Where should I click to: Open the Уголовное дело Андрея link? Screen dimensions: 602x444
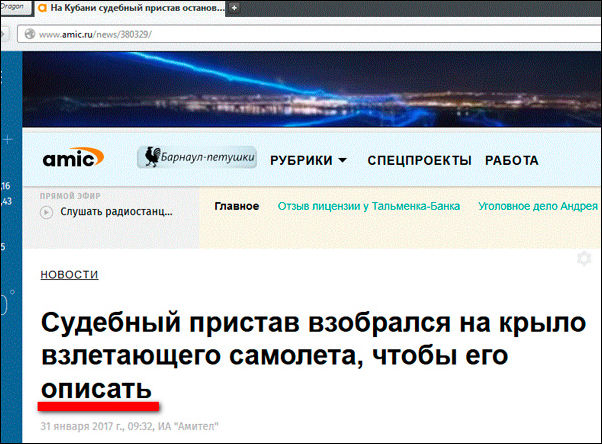[x=539, y=206]
